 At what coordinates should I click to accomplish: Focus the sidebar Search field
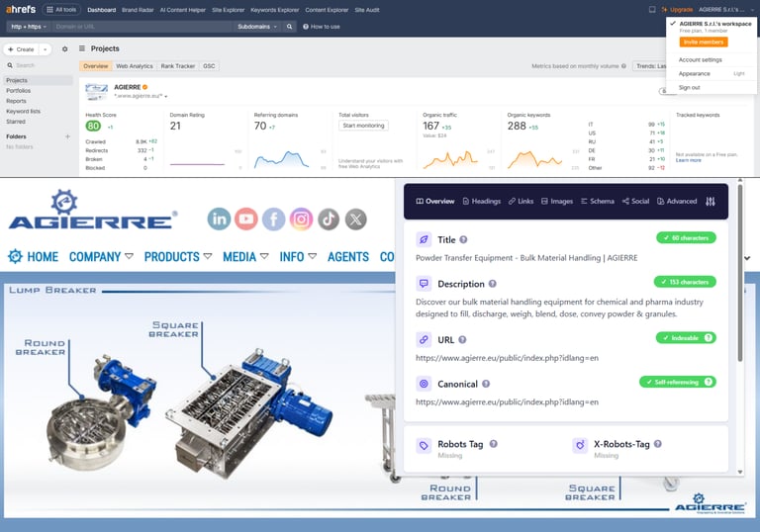[38, 65]
